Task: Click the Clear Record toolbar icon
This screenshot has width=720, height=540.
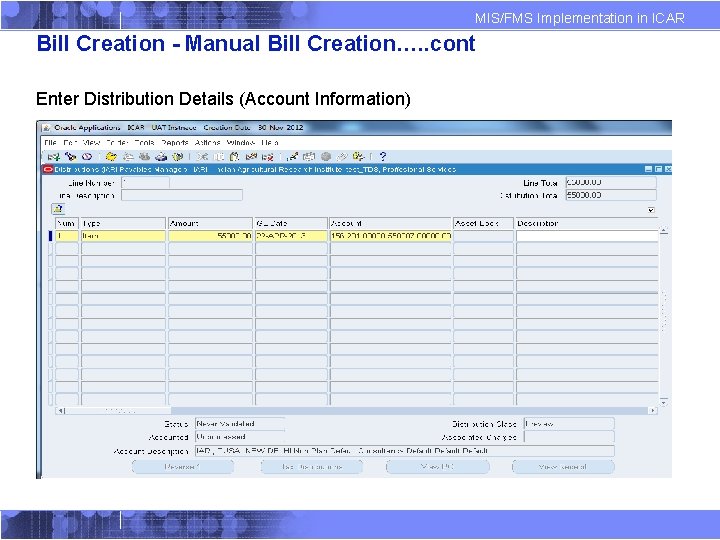Action: [x=251, y=157]
